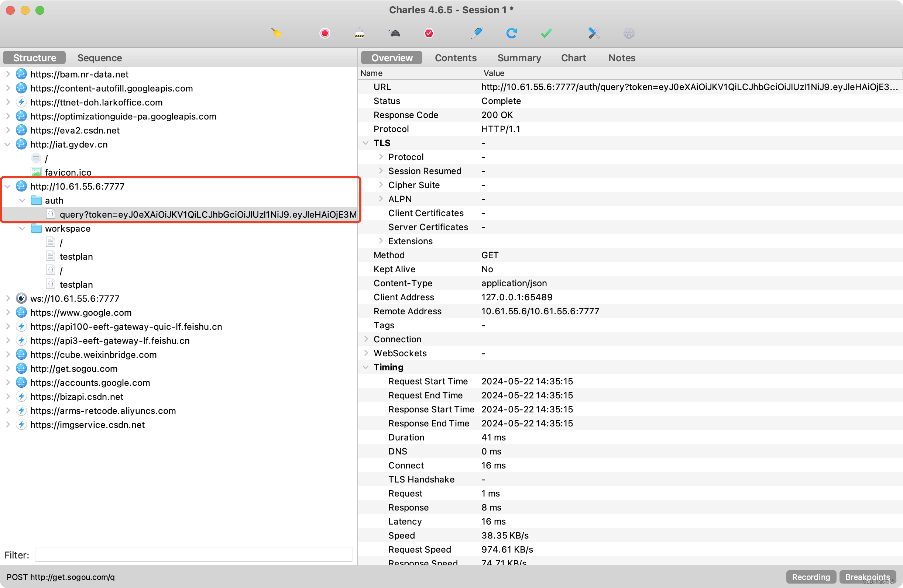Viewport: 903px width, 588px height.
Task: Click the broom clear session icon
Action: 277,33
